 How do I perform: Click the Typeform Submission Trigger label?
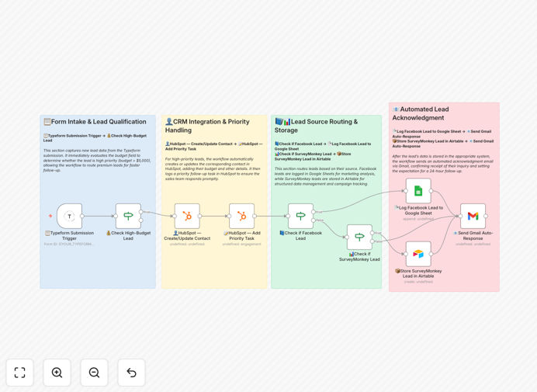tap(70, 235)
